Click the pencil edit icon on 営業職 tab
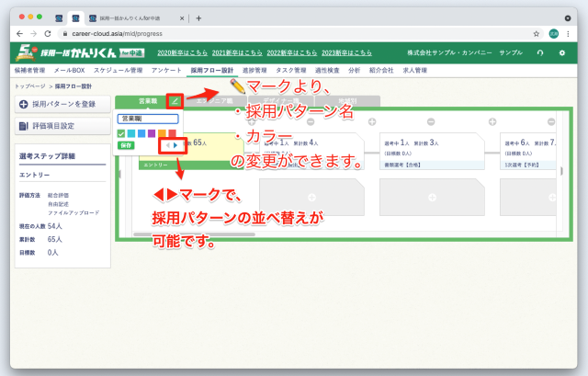This screenshot has width=588, height=376. pyautogui.click(x=175, y=100)
